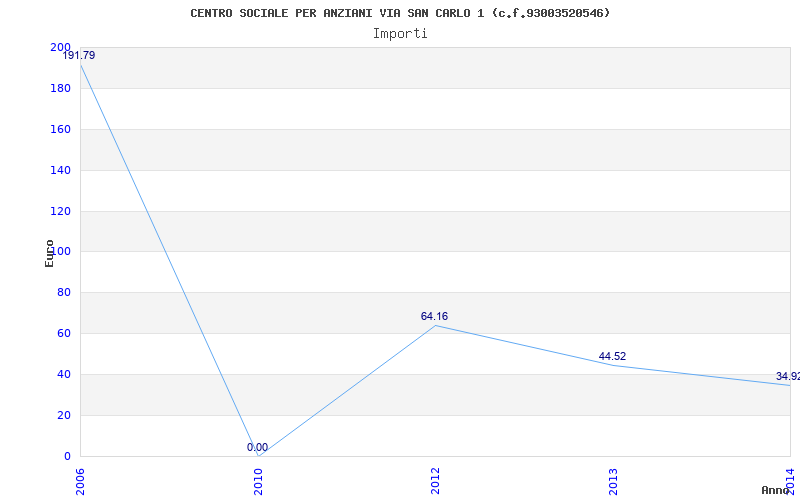Click the 191.79 data label
800x500 pixels.
point(79,55)
